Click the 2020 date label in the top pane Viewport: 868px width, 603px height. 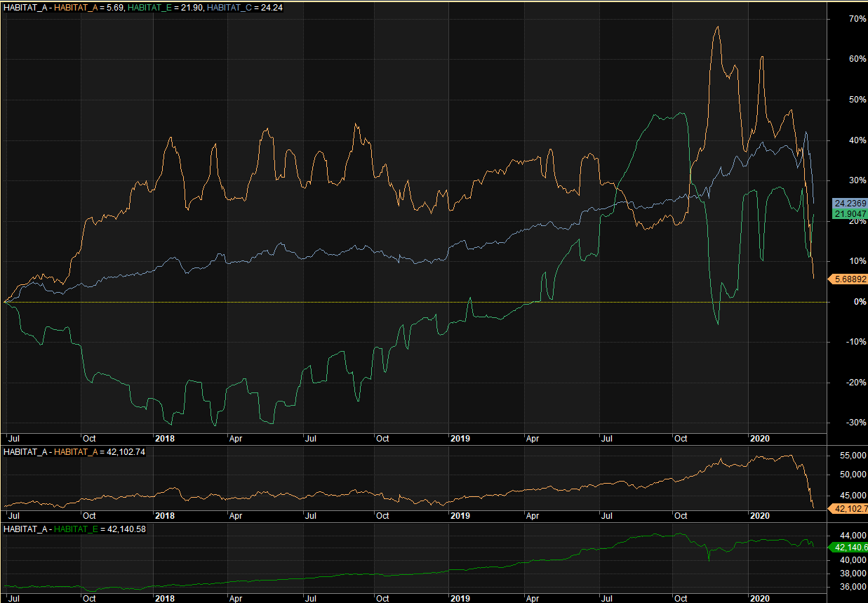(761, 438)
